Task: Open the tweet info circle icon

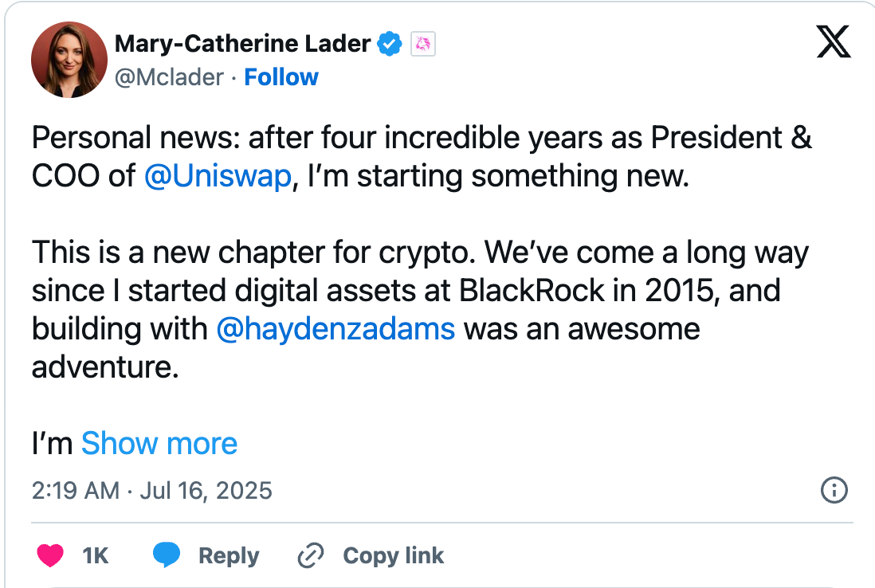Action: point(834,490)
